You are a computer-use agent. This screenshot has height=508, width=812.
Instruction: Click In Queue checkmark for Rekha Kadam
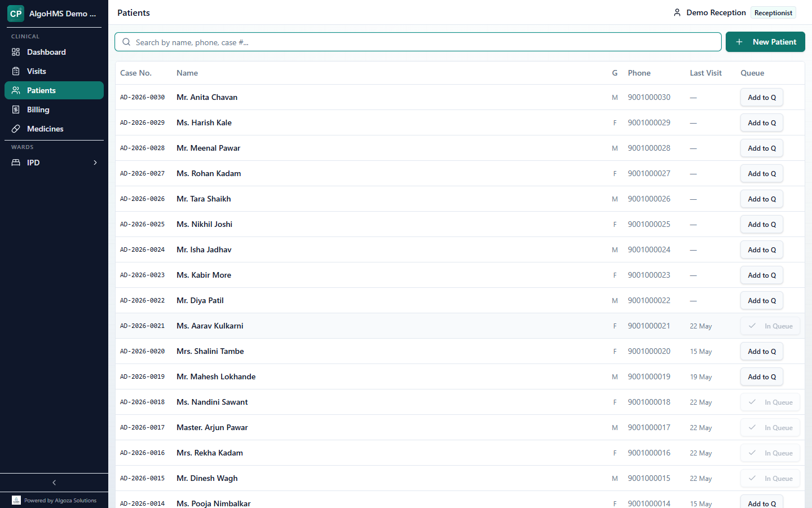(752, 453)
